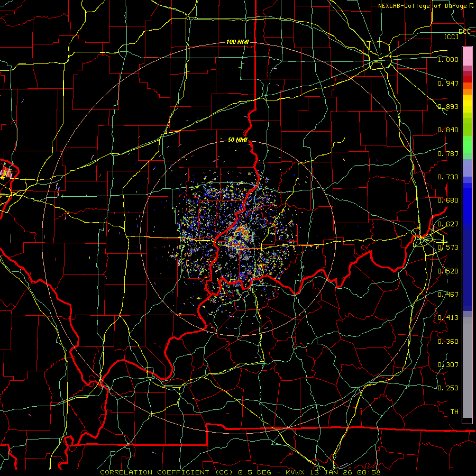This screenshot has height=476, width=476.
Task: Select the 0.573 legend value
Action: point(448,248)
